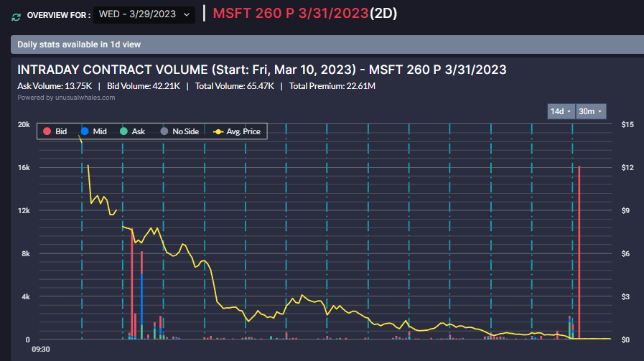
Task: Click the Bid Volume: 42.21K text
Action: click(x=144, y=86)
